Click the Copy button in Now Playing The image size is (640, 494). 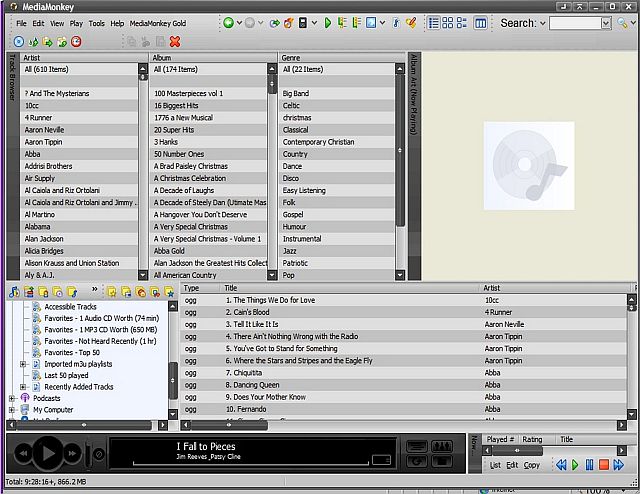(x=531, y=465)
